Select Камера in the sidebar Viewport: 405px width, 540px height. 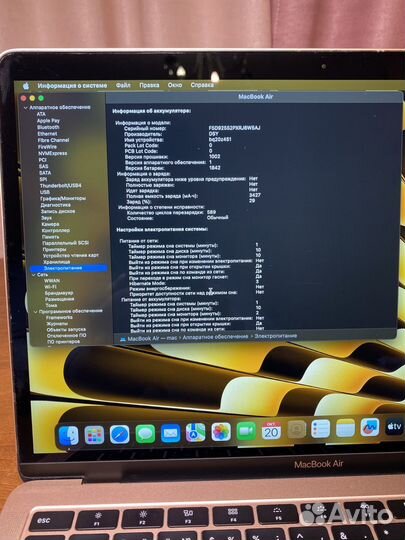click(50, 224)
